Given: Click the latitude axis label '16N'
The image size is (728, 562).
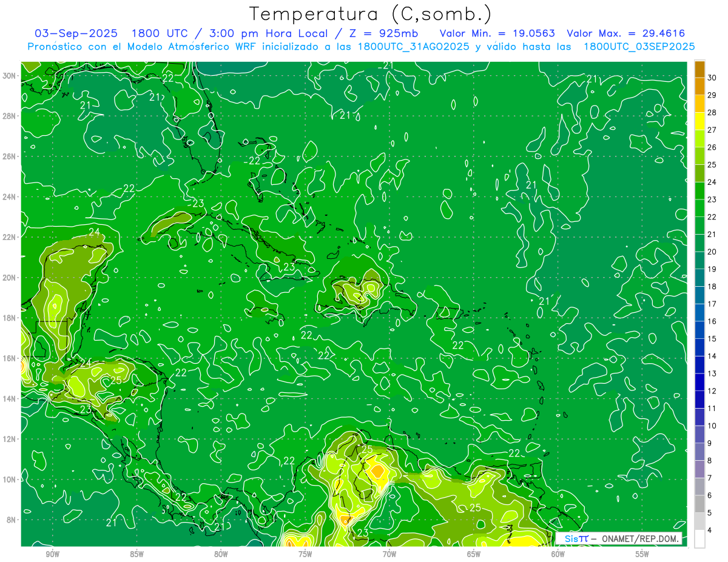Looking at the screenshot, I should pyautogui.click(x=10, y=358).
